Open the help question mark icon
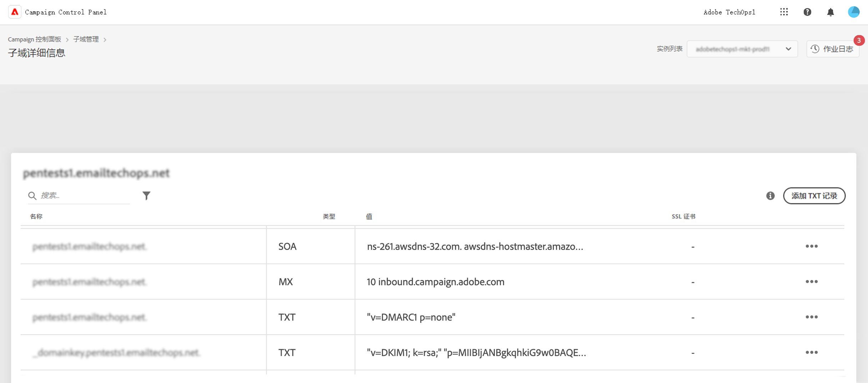This screenshot has height=383, width=868. 807,12
